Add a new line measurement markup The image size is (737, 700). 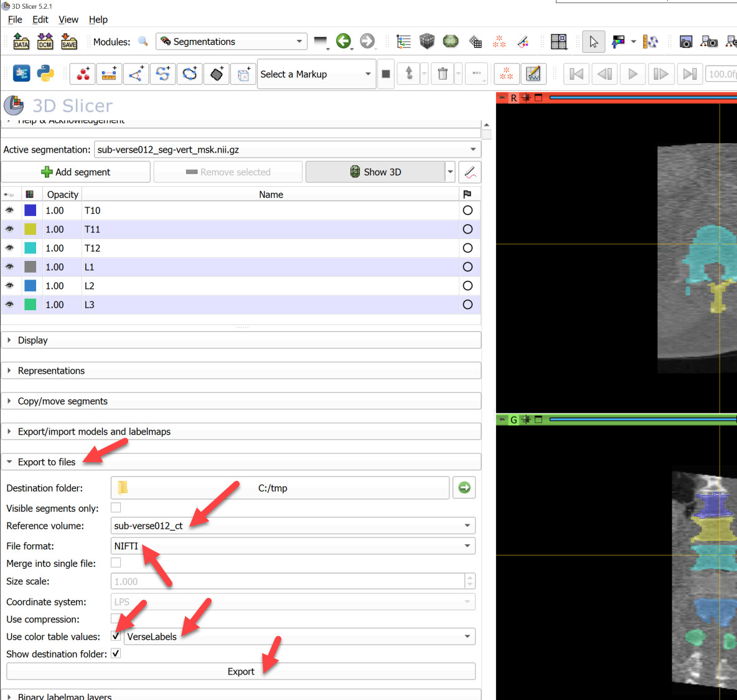110,73
